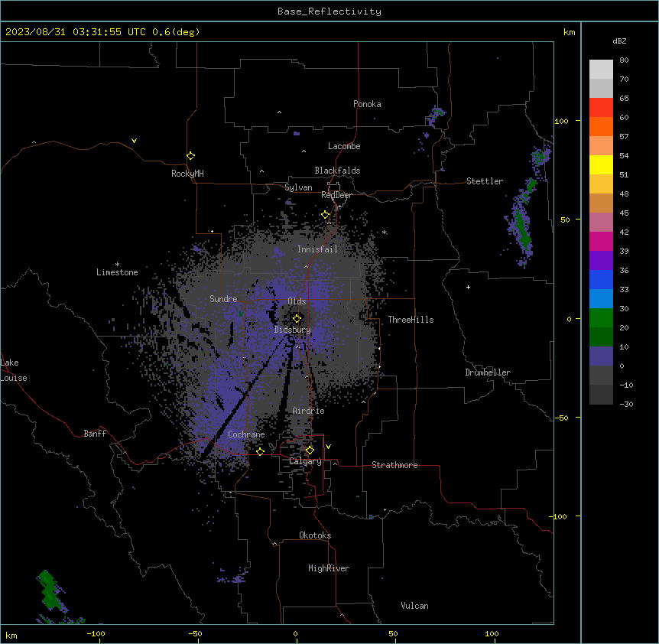Click the -50 km bottom-axis tick label
This screenshot has height=644, width=659.
pos(195,633)
